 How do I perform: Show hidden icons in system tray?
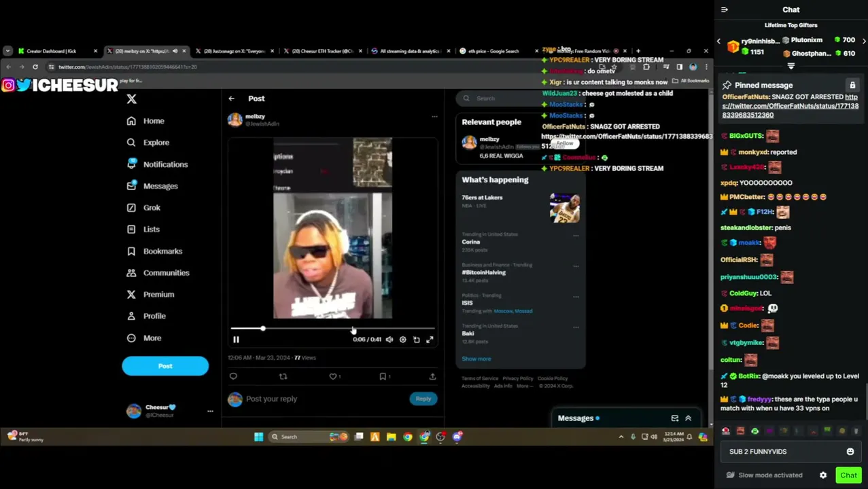(x=621, y=437)
